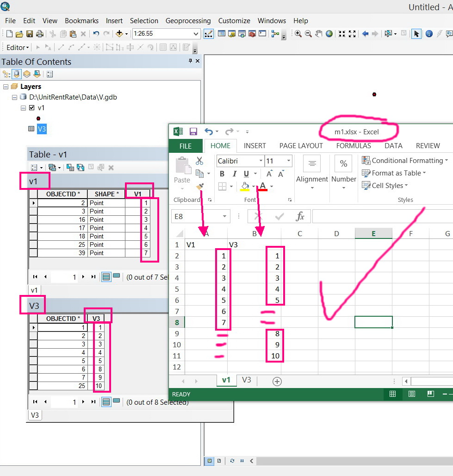Click the Excel Cut scissors icon
The height and width of the screenshot is (476, 453).
click(199, 161)
